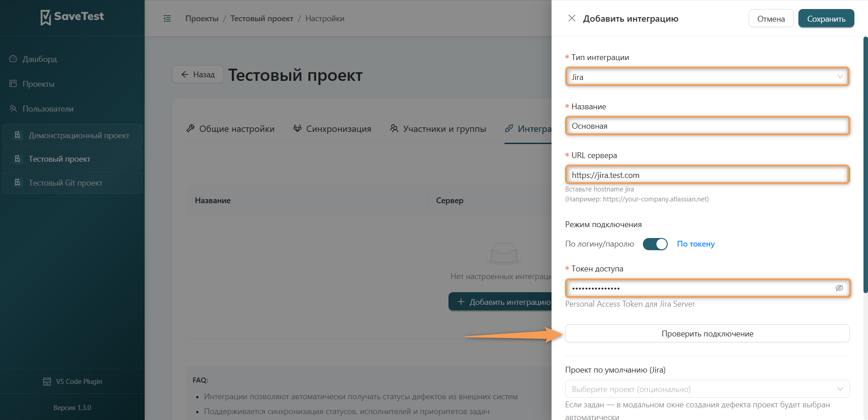
Task: Click the Название column header
Action: click(x=213, y=201)
